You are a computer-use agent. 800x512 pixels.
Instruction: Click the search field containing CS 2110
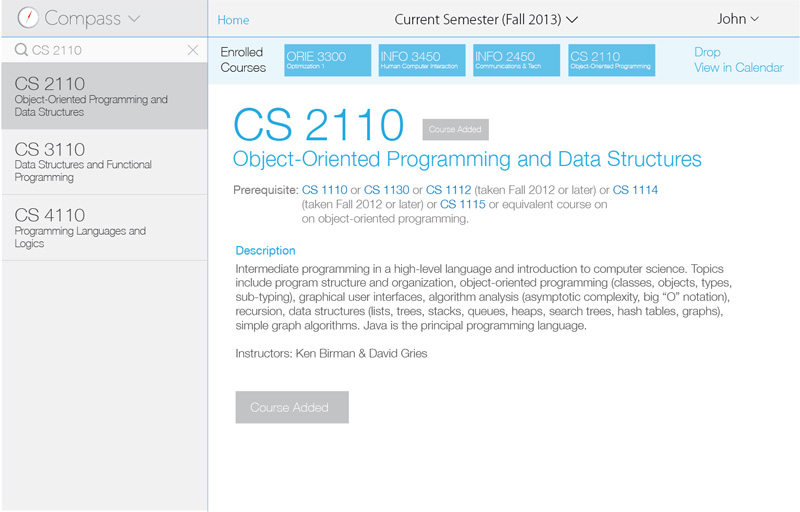(106, 50)
